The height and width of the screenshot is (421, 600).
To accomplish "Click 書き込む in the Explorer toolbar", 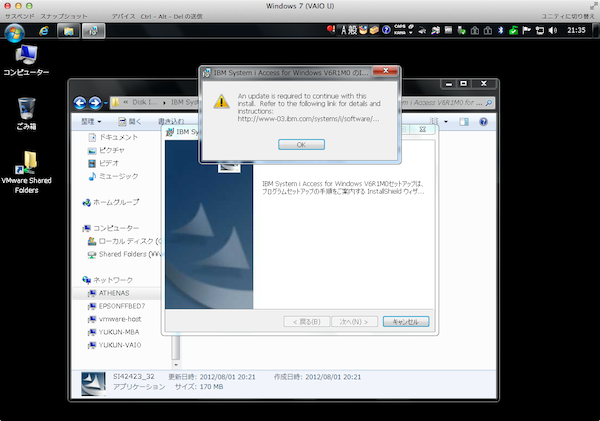I will point(171,122).
